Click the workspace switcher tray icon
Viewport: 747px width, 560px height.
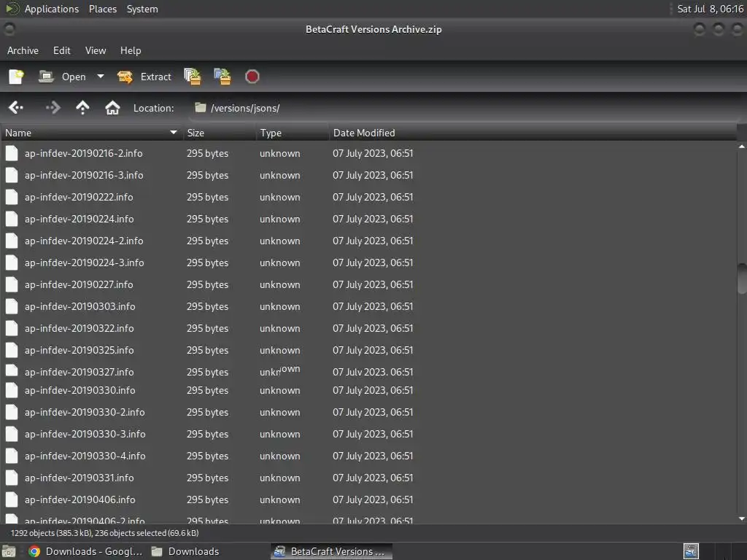click(x=691, y=551)
